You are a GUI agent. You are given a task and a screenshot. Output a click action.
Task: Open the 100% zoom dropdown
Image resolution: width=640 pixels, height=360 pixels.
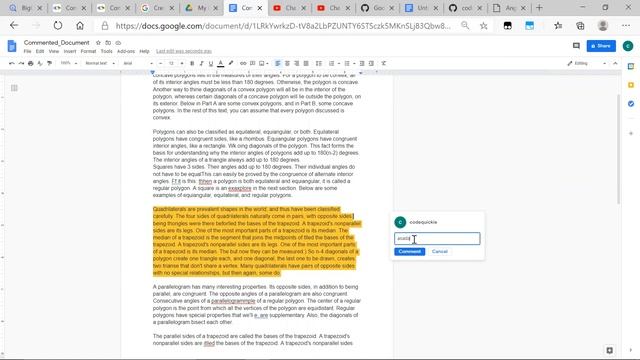[69, 63]
